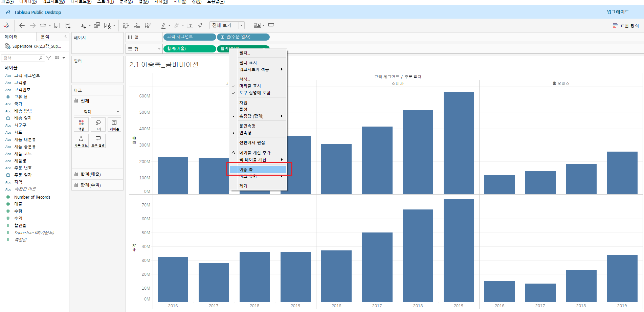Click the group members paperclip icon
This screenshot has width=644, height=312.
click(177, 25)
